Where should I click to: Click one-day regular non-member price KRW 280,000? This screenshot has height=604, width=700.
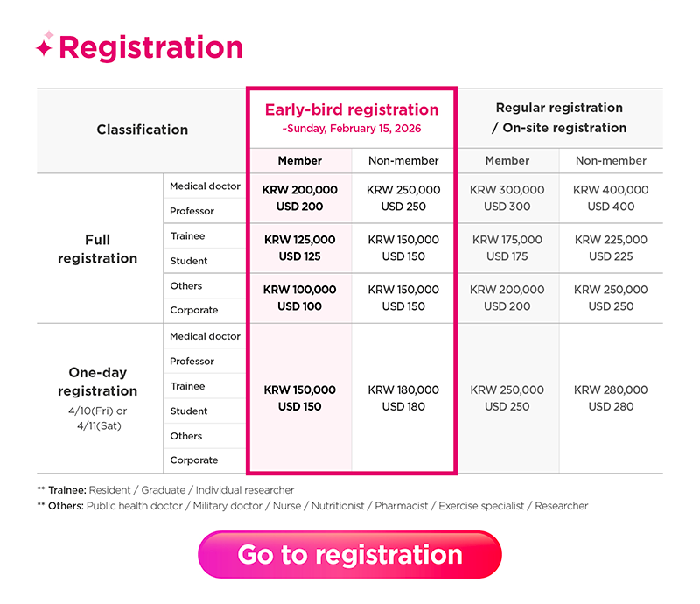[611, 390]
